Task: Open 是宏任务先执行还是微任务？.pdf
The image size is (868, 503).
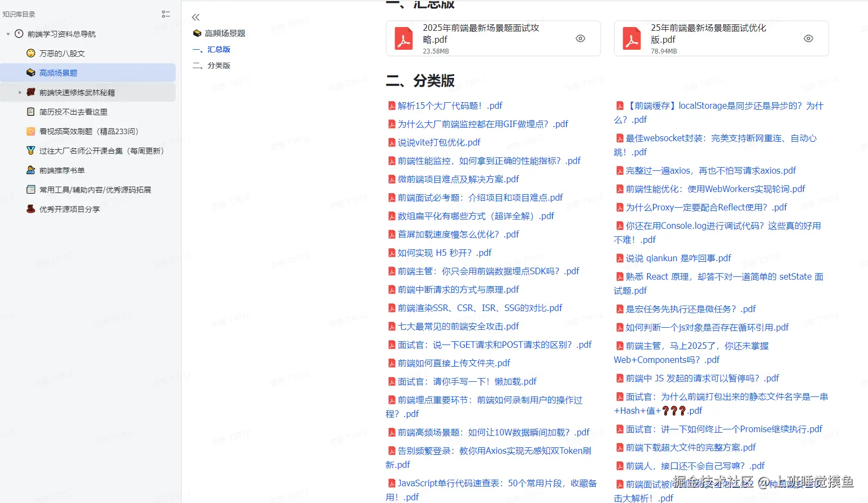Action: point(691,309)
